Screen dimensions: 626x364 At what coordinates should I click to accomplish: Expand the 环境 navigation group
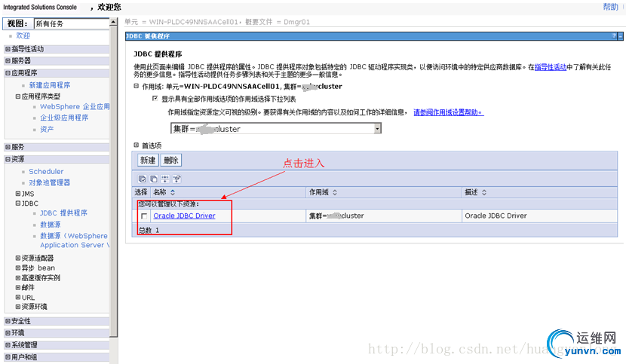(8, 333)
